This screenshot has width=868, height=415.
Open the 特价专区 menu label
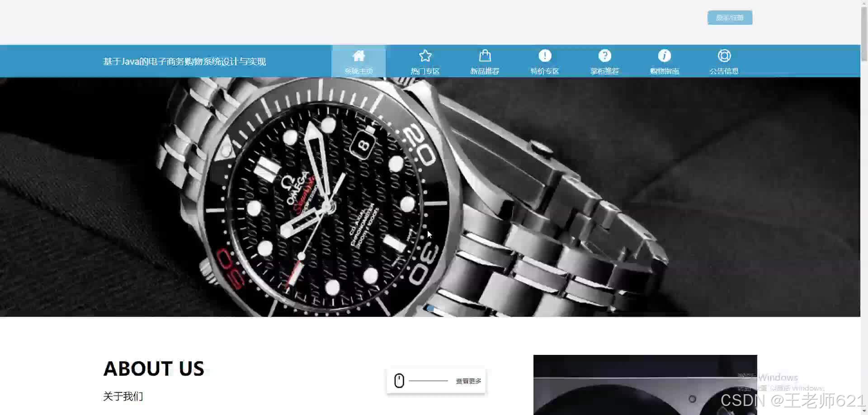coord(545,71)
